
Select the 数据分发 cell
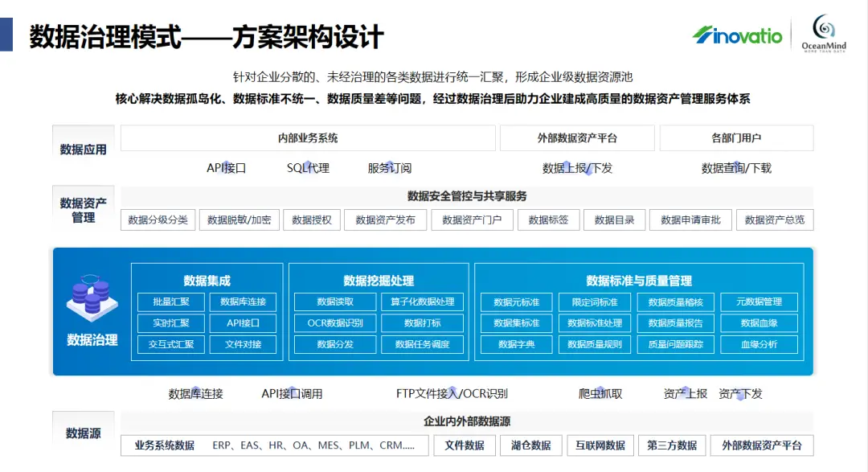[335, 344]
